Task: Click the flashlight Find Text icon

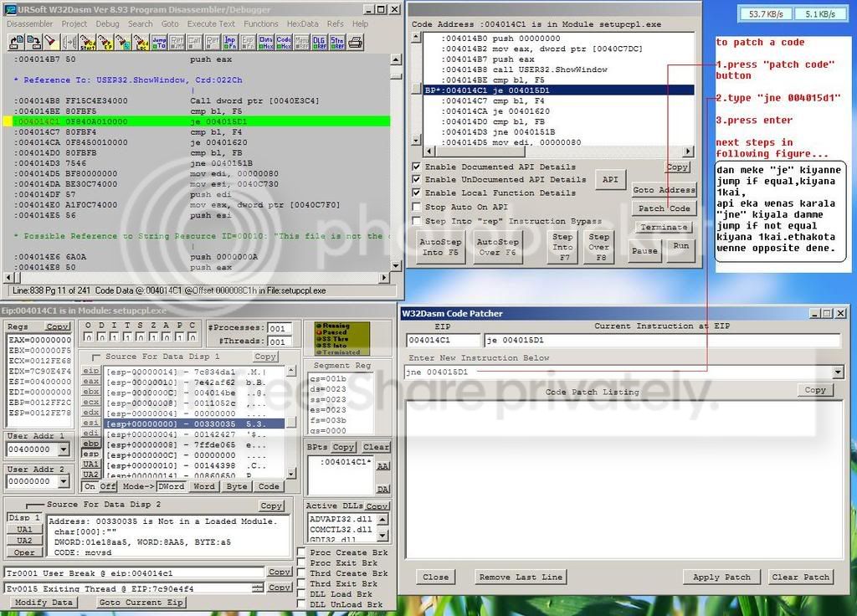Action: [51, 42]
